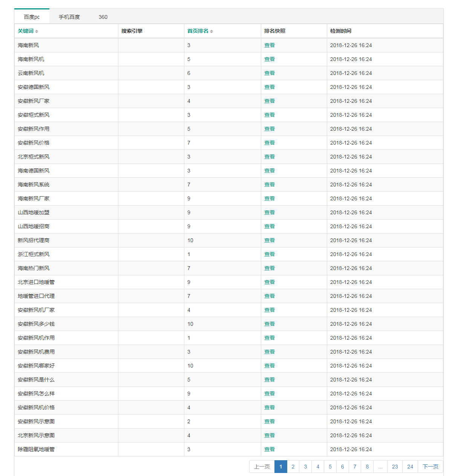The image size is (452, 476).
Task: Click the 下一页 next page button
Action: click(x=430, y=467)
